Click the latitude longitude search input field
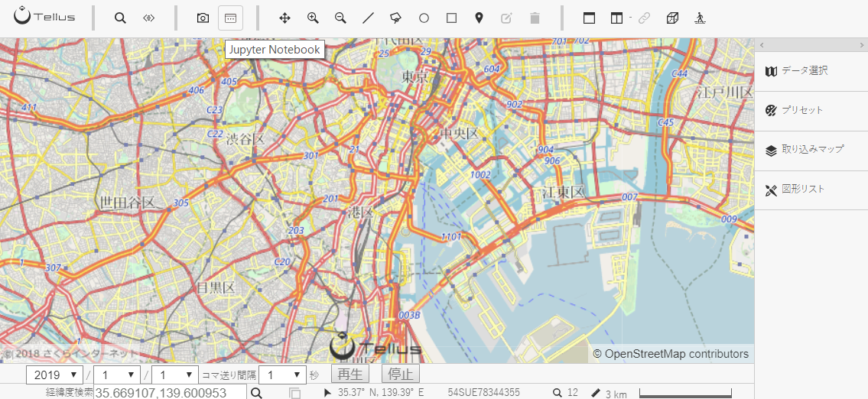Viewport: 868px width, 399px height. click(170, 392)
